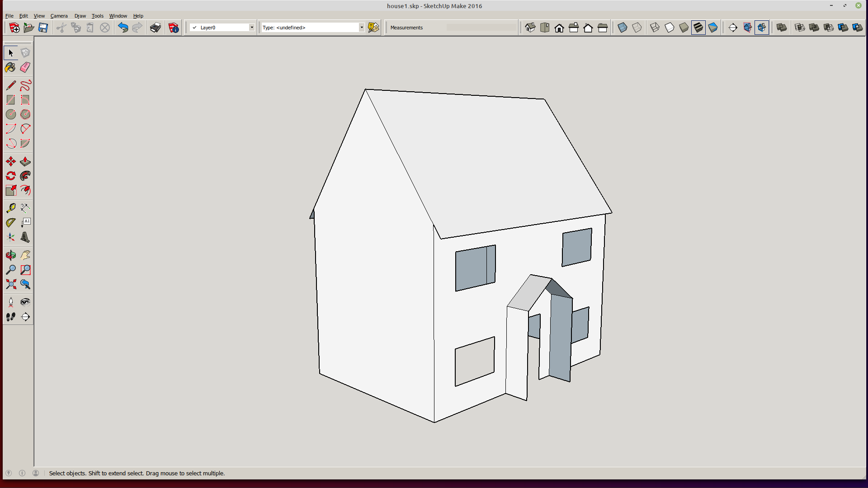868x488 pixels.
Task: Select the 3D Text tool
Action: pyautogui.click(x=25, y=237)
